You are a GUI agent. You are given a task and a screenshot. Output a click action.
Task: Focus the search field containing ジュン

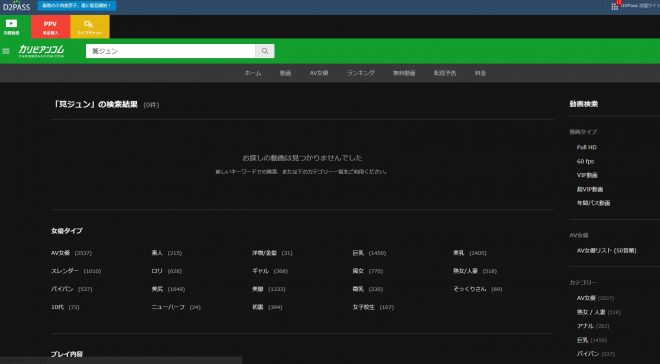(x=170, y=51)
